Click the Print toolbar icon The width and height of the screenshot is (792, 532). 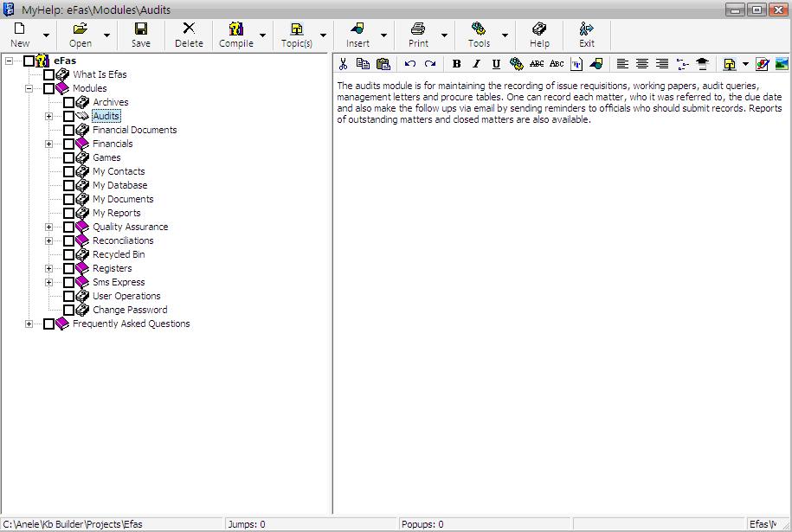click(418, 35)
